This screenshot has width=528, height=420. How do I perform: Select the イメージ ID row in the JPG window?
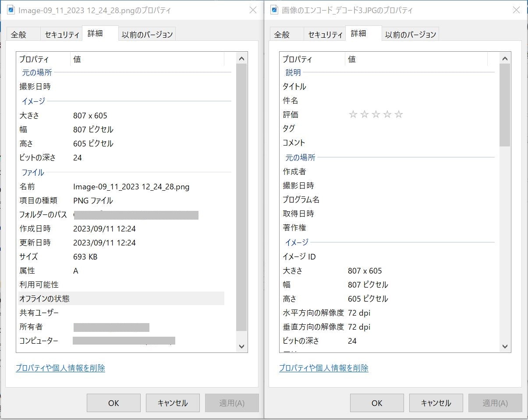(x=384, y=256)
